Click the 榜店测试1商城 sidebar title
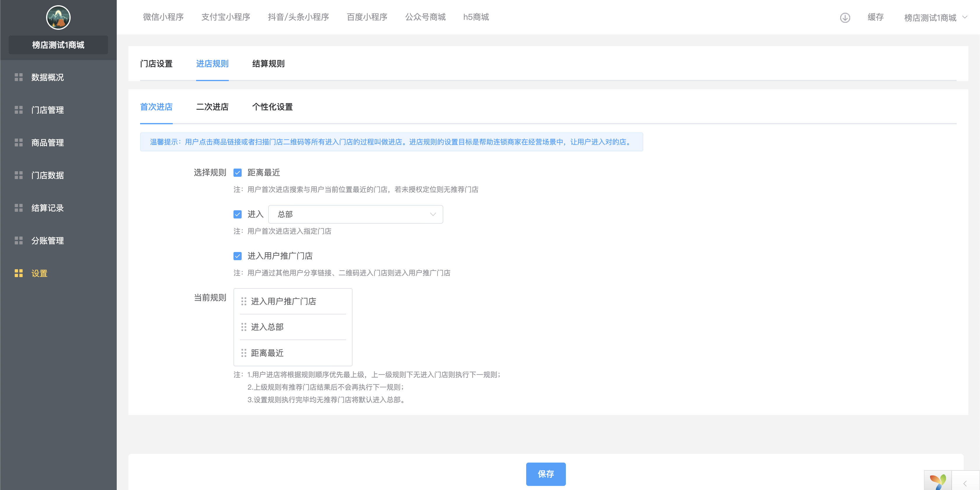The image size is (980, 490). point(58,45)
